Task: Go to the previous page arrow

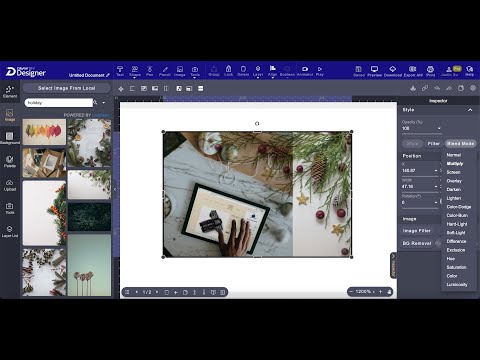Action: (137, 292)
